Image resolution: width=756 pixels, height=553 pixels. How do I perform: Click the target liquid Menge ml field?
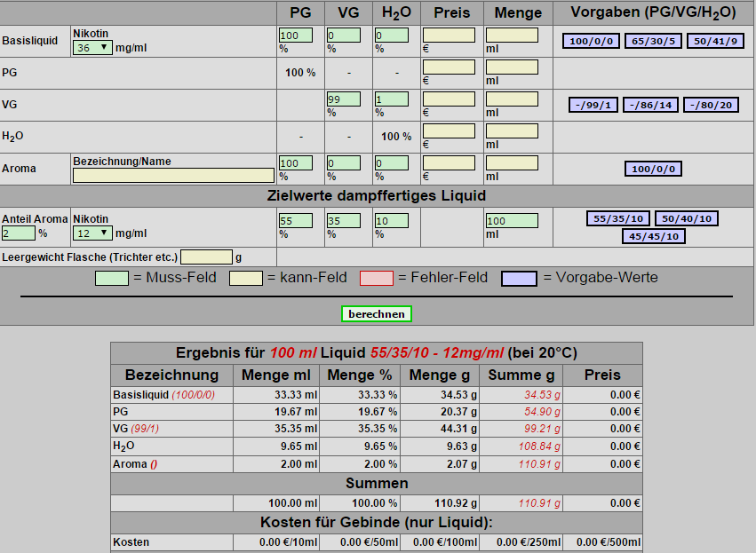(512, 220)
